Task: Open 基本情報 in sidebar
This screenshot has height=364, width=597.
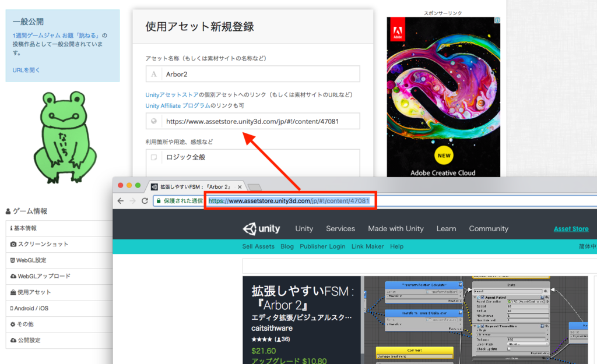Action: (x=59, y=228)
